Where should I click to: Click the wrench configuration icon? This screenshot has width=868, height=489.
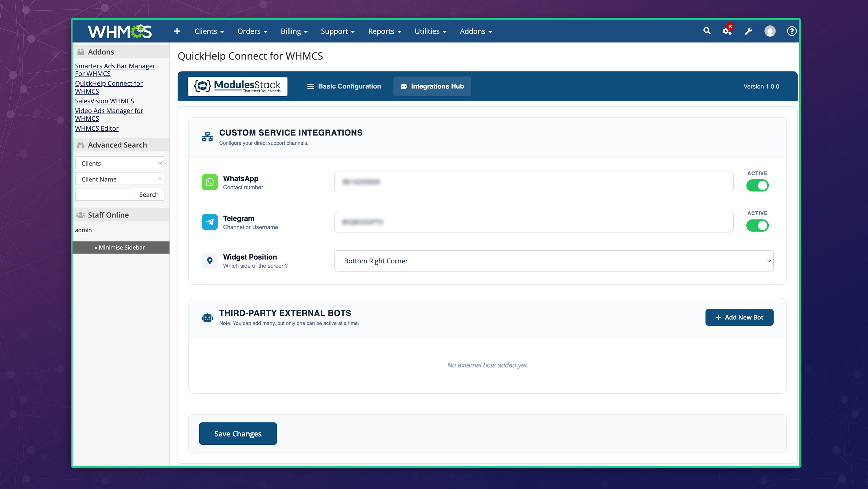(748, 31)
